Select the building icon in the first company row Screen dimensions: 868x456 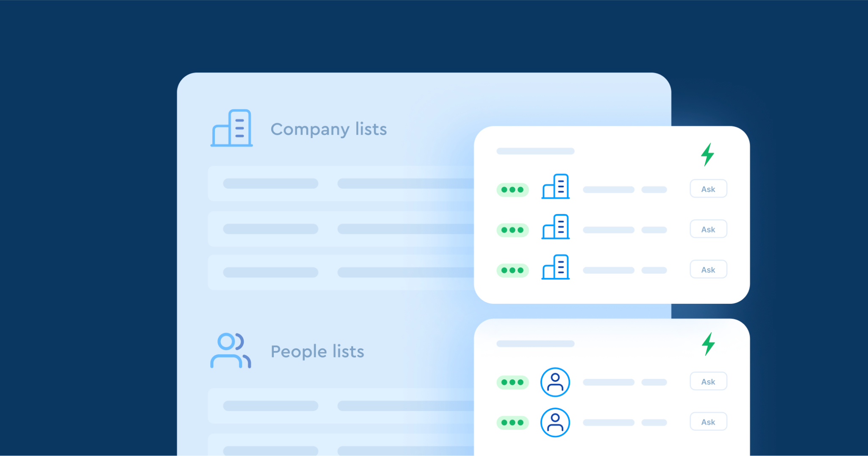555,186
